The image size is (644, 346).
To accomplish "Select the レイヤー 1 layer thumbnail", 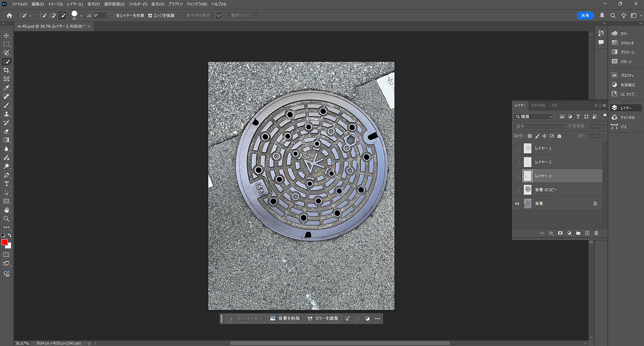I will pos(528,148).
